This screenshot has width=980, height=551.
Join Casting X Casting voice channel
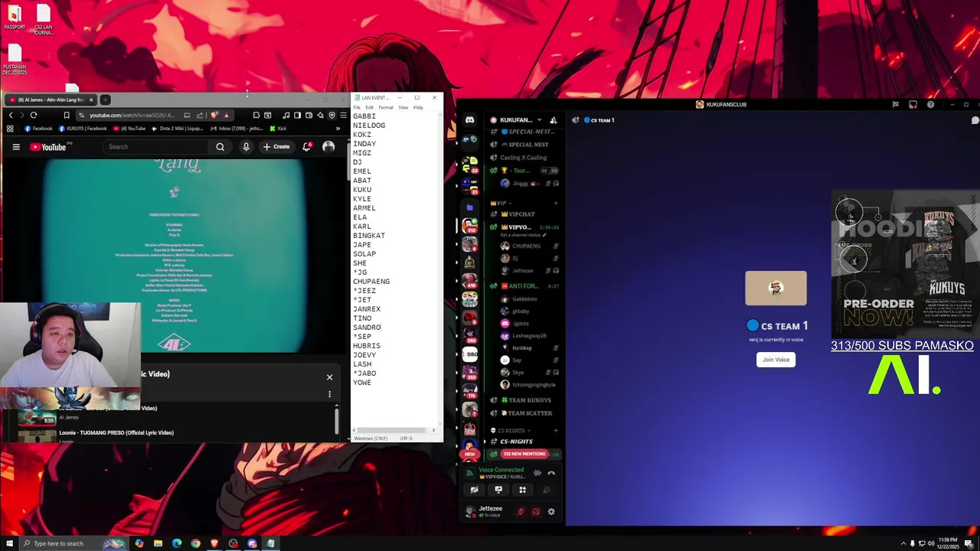524,158
